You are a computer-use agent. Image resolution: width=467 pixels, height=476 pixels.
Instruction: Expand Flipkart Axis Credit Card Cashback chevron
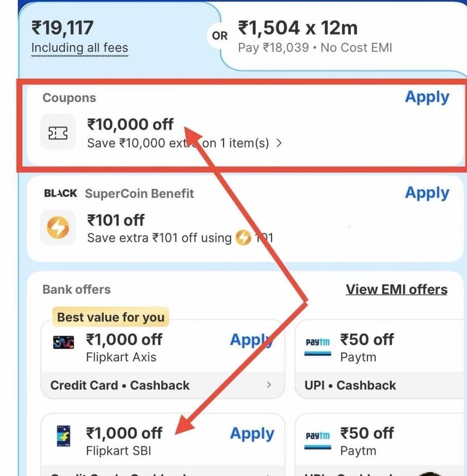point(269,385)
